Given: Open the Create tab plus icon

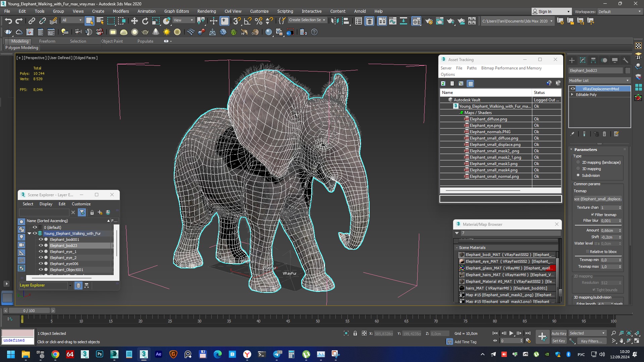Looking at the screenshot, I should 572,60.
